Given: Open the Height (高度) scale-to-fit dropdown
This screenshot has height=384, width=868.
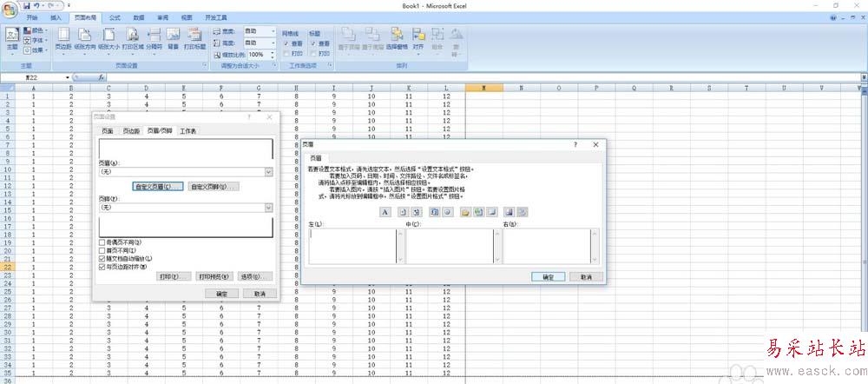Looking at the screenshot, I should (x=273, y=43).
